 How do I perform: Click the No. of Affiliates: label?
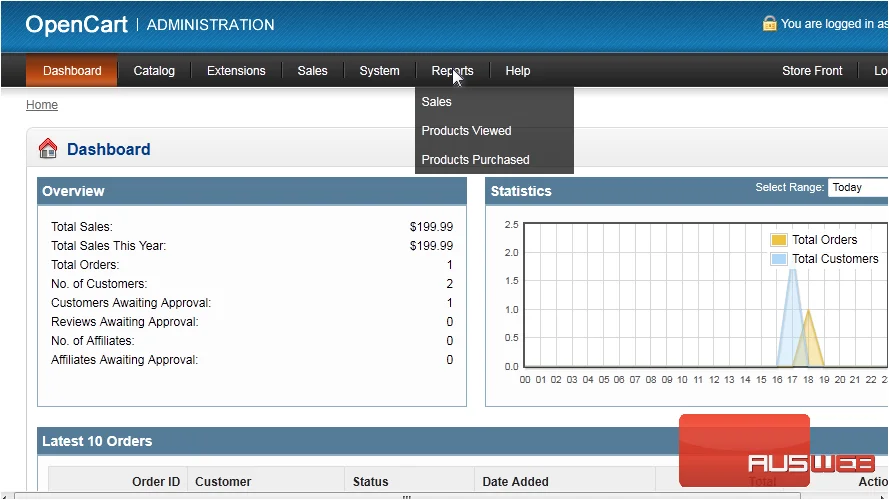(92, 341)
